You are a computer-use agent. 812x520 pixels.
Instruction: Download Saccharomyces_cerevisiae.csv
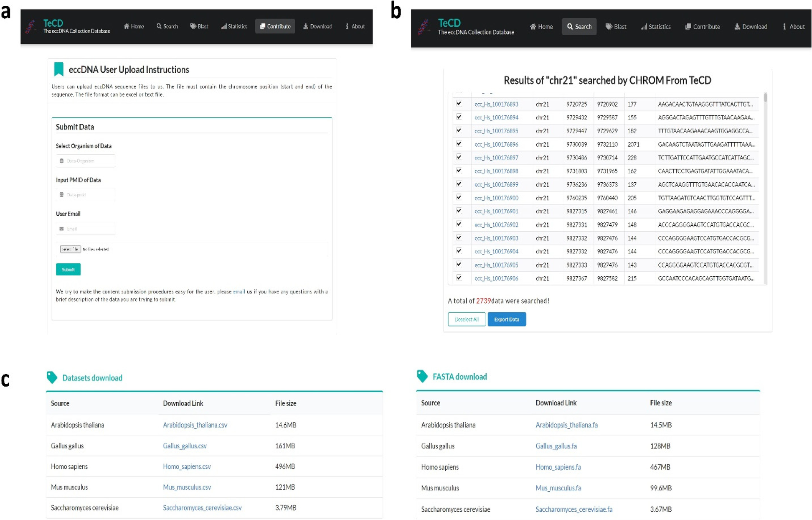point(202,508)
